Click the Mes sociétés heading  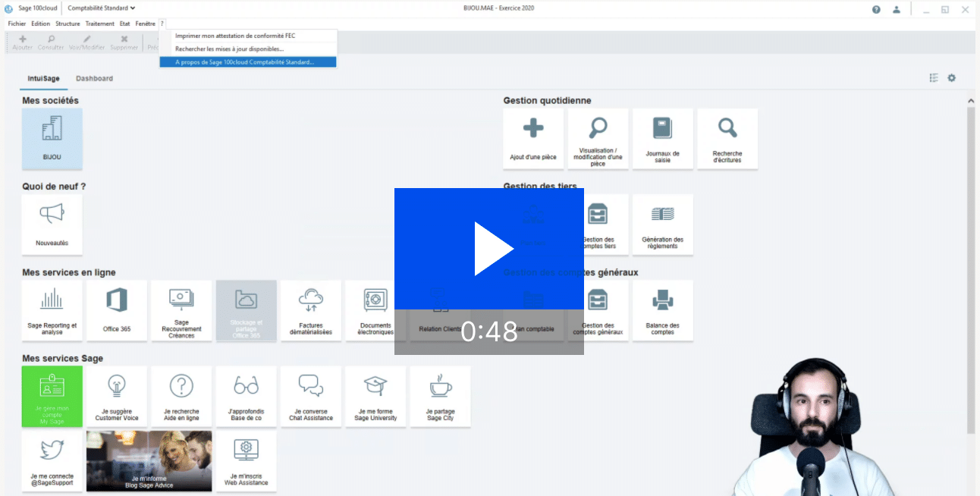[x=51, y=100]
